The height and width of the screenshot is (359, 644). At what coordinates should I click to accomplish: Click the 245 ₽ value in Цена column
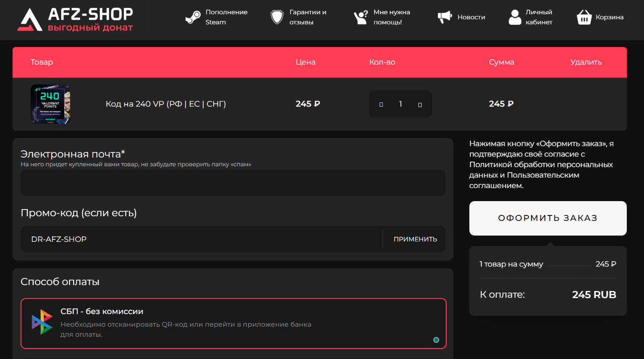coord(308,104)
